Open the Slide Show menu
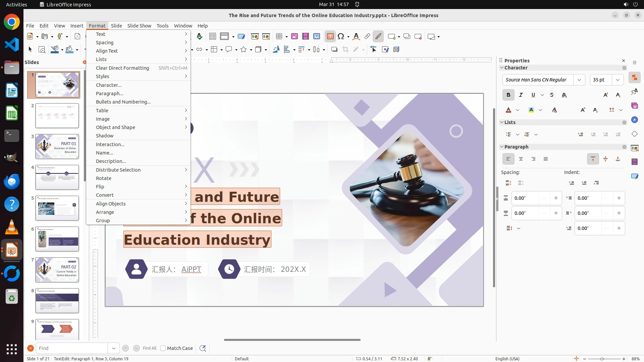644x362 pixels. (139, 25)
